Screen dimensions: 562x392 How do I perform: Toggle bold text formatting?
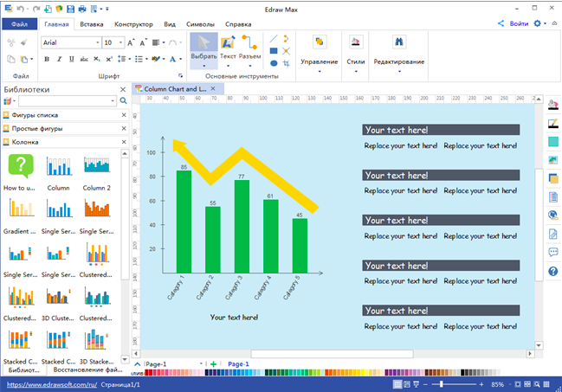point(47,59)
